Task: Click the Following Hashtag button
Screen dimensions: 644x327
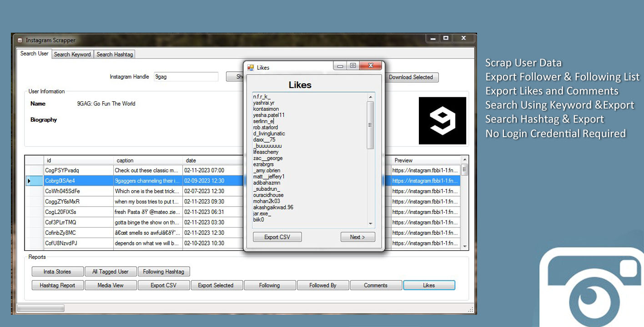Action: click(164, 272)
